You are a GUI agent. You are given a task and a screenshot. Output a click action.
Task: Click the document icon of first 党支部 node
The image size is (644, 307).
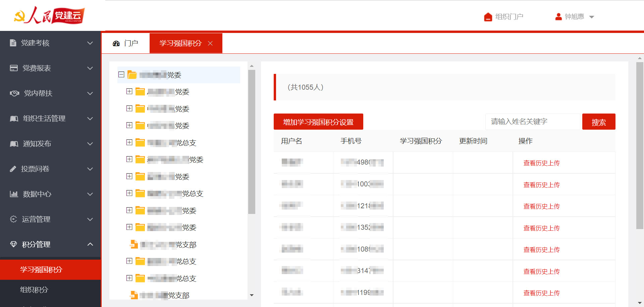(134, 244)
